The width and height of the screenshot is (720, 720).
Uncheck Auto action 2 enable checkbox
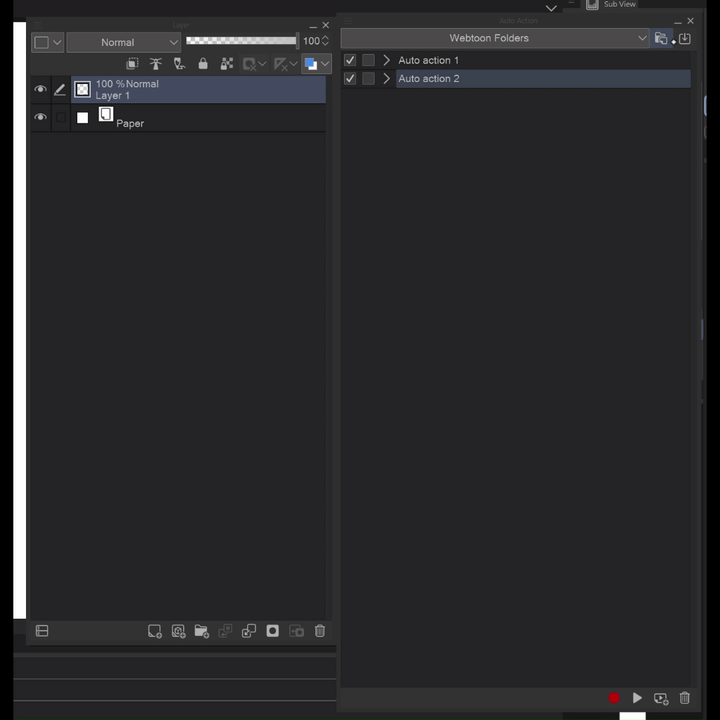pos(350,79)
